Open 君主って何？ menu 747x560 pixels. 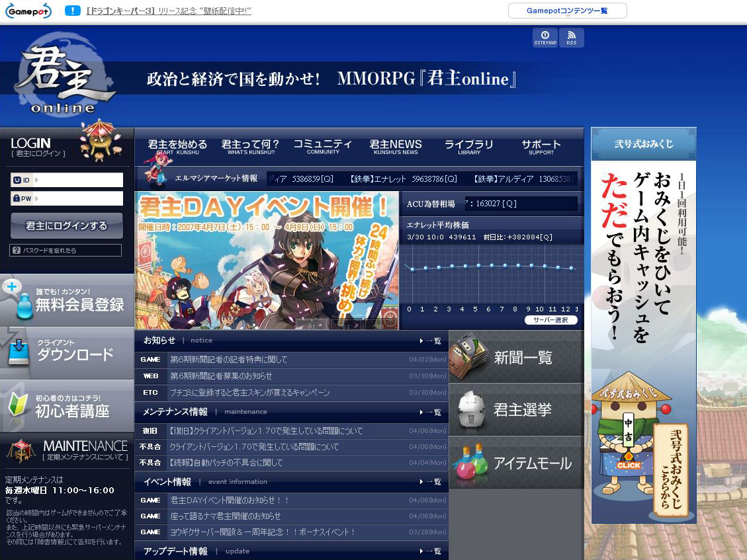tap(250, 147)
